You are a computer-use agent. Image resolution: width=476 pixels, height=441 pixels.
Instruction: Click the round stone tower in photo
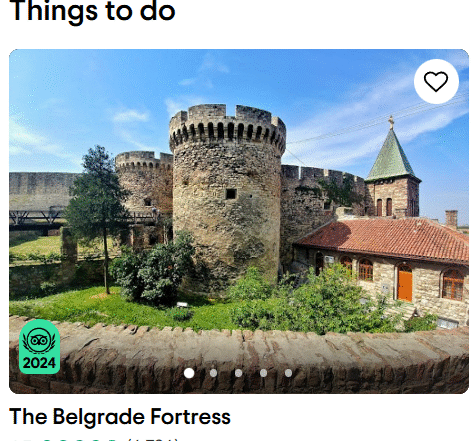tap(227, 197)
